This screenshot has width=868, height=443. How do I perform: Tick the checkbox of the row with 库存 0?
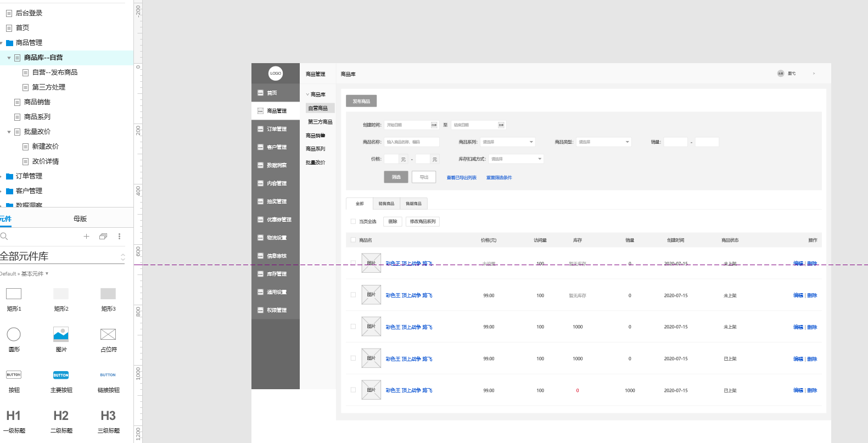click(x=353, y=390)
